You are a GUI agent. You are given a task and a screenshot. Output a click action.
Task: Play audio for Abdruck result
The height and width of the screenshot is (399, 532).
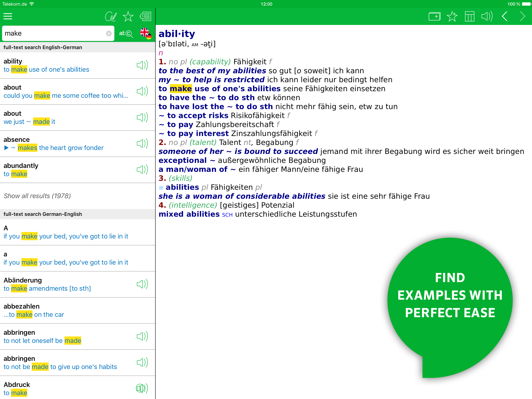coord(142,388)
